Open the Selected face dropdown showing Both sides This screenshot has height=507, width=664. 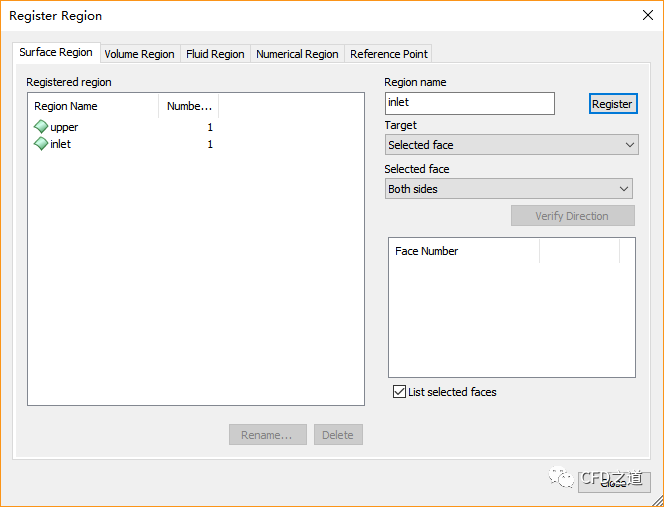click(509, 189)
